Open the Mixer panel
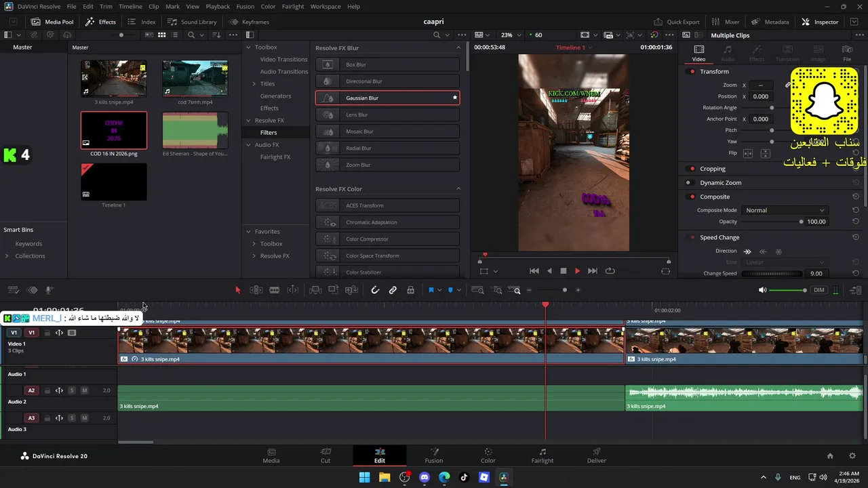This screenshot has width=868, height=488. coord(726,22)
